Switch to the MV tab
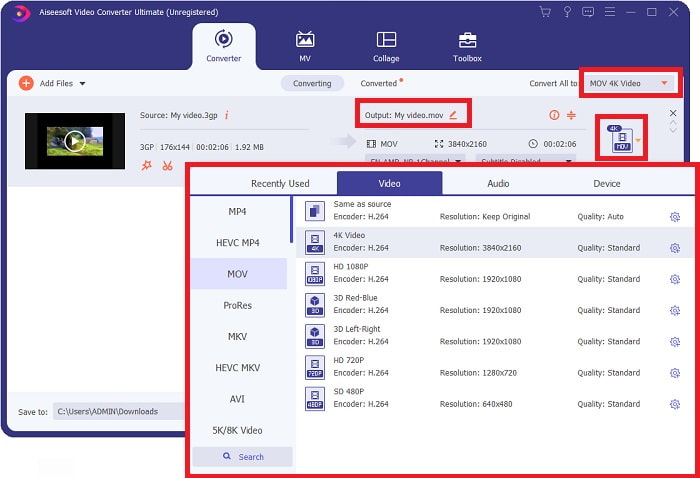700x478 pixels. click(305, 46)
